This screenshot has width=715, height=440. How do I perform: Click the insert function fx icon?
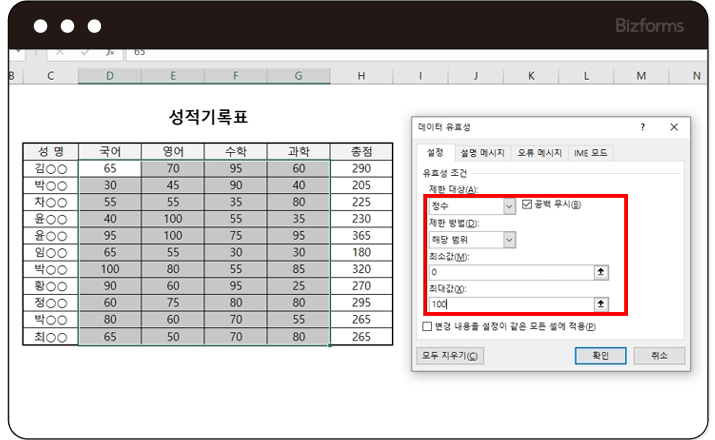pyautogui.click(x=112, y=50)
